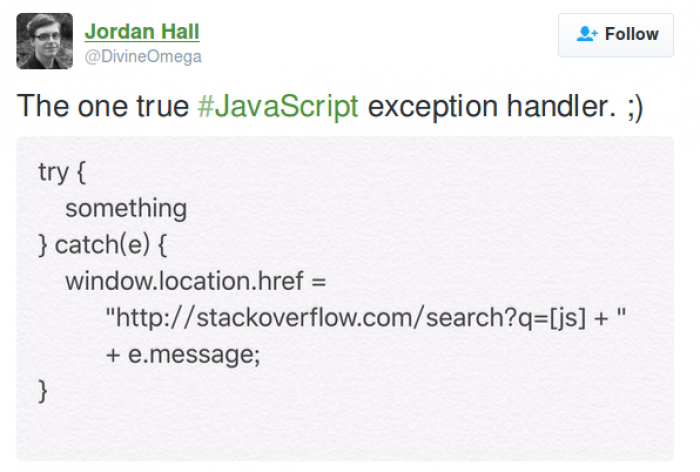
Task: Click the stackoverflow.com URL string
Action: coord(366,318)
